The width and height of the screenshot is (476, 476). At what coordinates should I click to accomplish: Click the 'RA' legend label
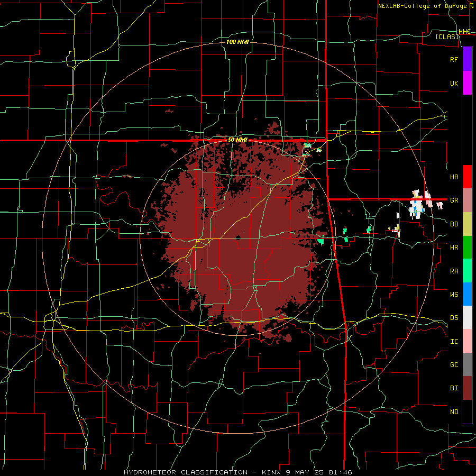(454, 271)
